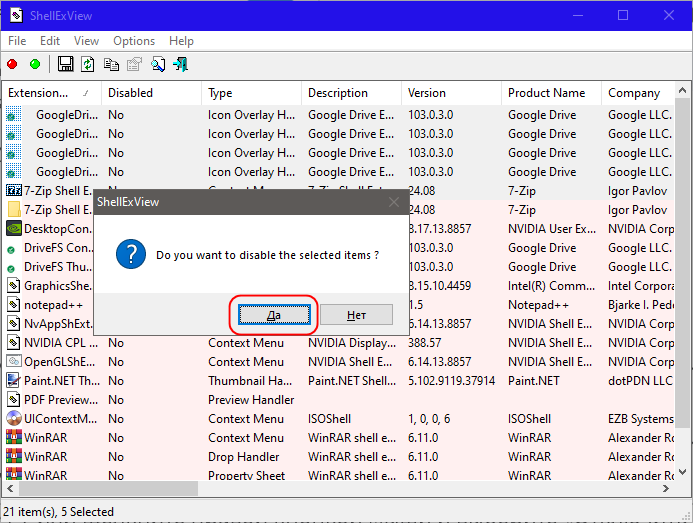Click the find magnifier toolbar icon
The height and width of the screenshot is (523, 693).
click(158, 65)
